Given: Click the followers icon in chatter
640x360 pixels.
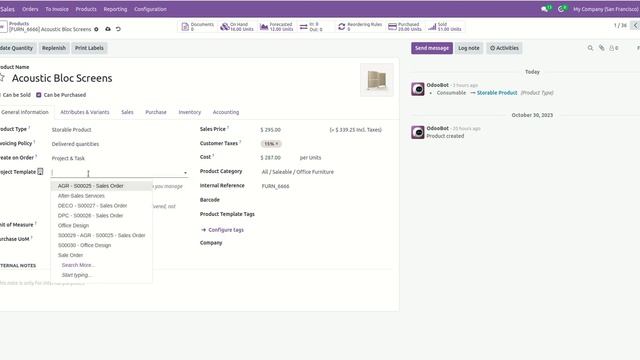Looking at the screenshot, I should (613, 48).
